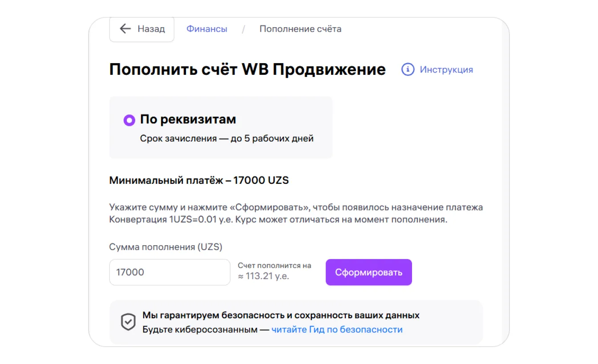Viewport: 598px width, 364px height.
Task: Select the По реквизитам radio button
Action: coord(129,120)
